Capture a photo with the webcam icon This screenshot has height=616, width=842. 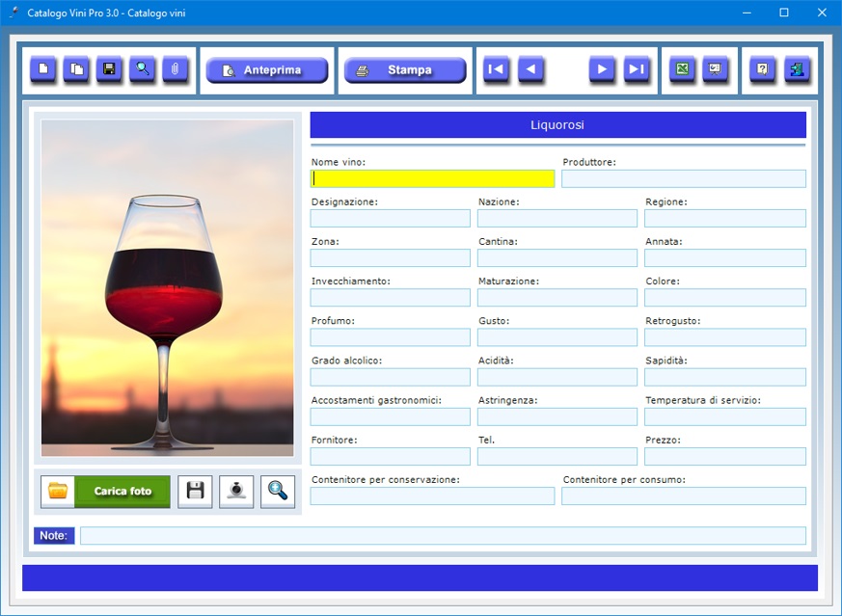click(236, 492)
